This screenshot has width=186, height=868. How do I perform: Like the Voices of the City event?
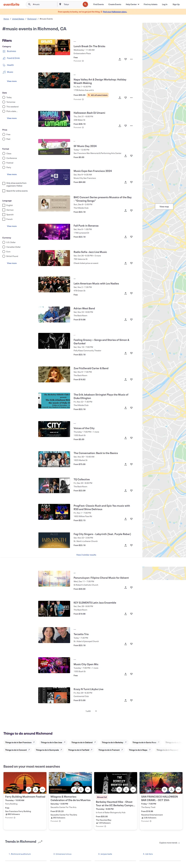click(x=131, y=438)
